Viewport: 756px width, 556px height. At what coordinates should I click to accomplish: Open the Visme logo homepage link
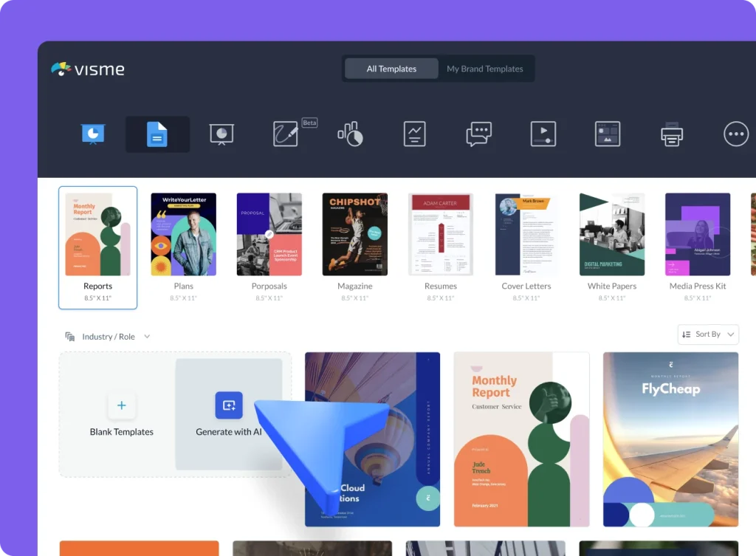click(87, 70)
